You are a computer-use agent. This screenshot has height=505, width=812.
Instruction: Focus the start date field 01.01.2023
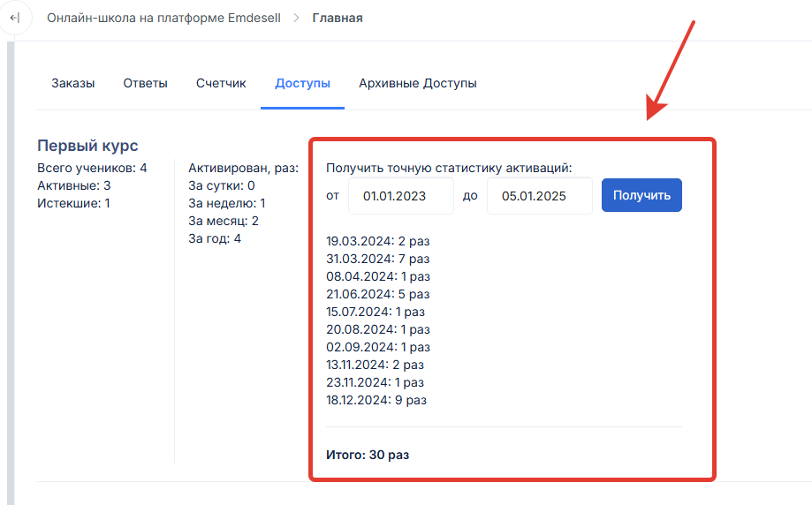coord(400,196)
